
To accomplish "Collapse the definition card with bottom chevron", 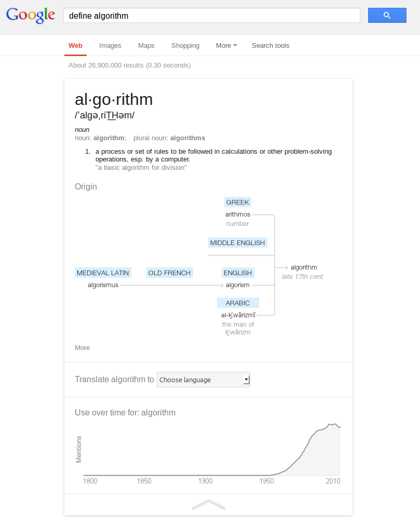I will 208,505.
